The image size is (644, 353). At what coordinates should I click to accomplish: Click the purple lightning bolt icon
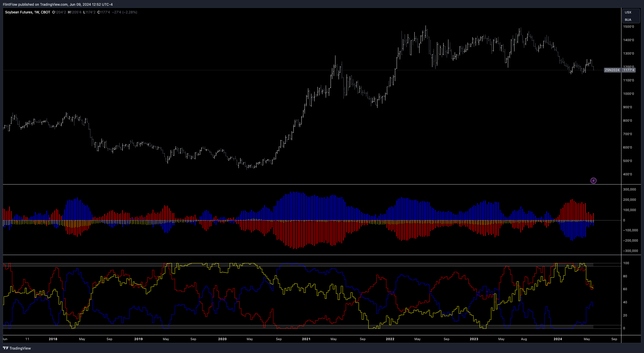point(593,180)
